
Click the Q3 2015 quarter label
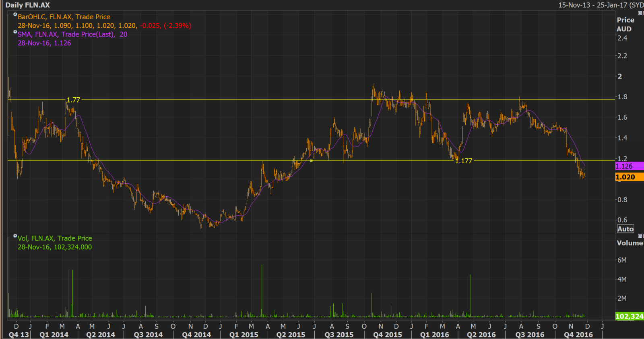click(x=339, y=335)
